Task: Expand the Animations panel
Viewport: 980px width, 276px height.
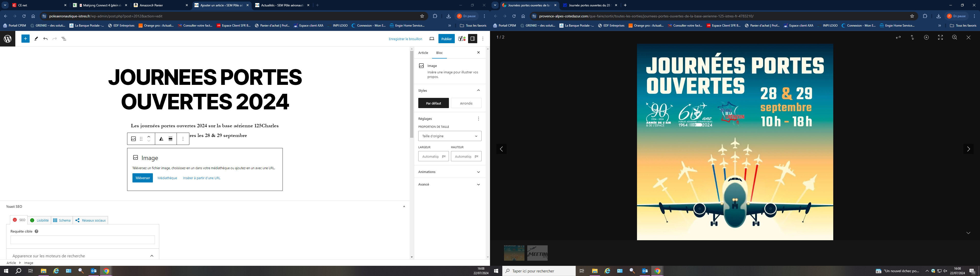Action: pos(450,172)
